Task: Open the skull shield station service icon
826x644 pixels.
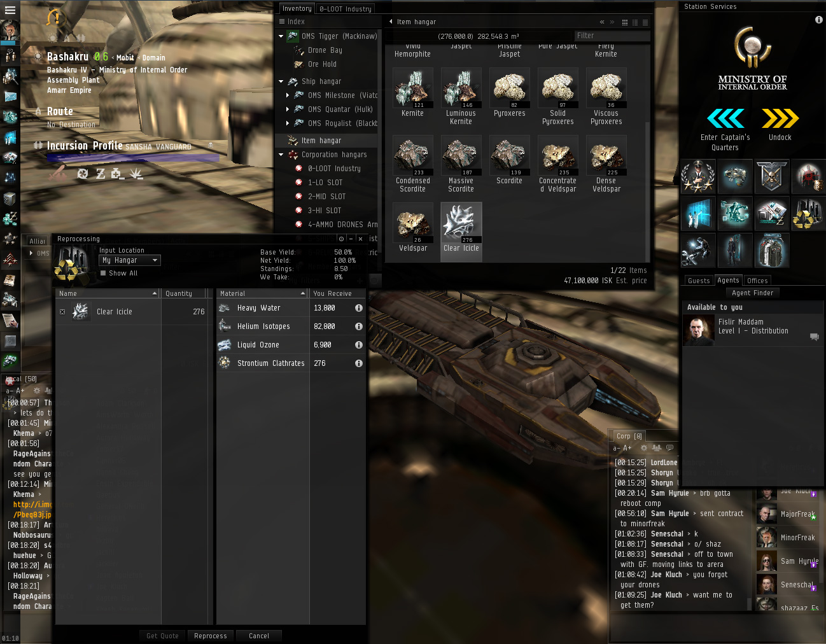Action: [772, 176]
